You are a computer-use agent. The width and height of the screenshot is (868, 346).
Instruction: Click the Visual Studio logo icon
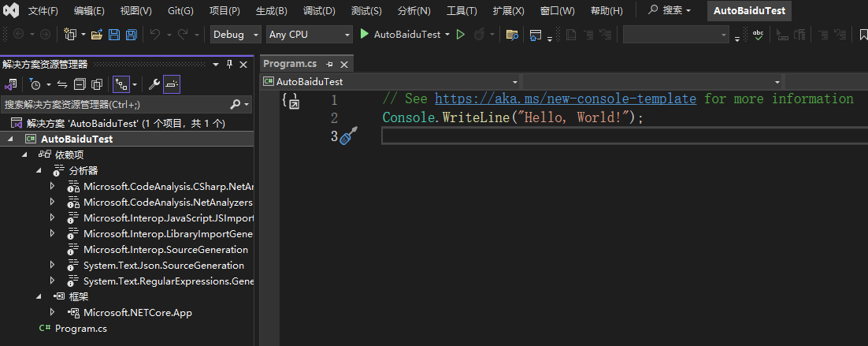click(x=10, y=10)
